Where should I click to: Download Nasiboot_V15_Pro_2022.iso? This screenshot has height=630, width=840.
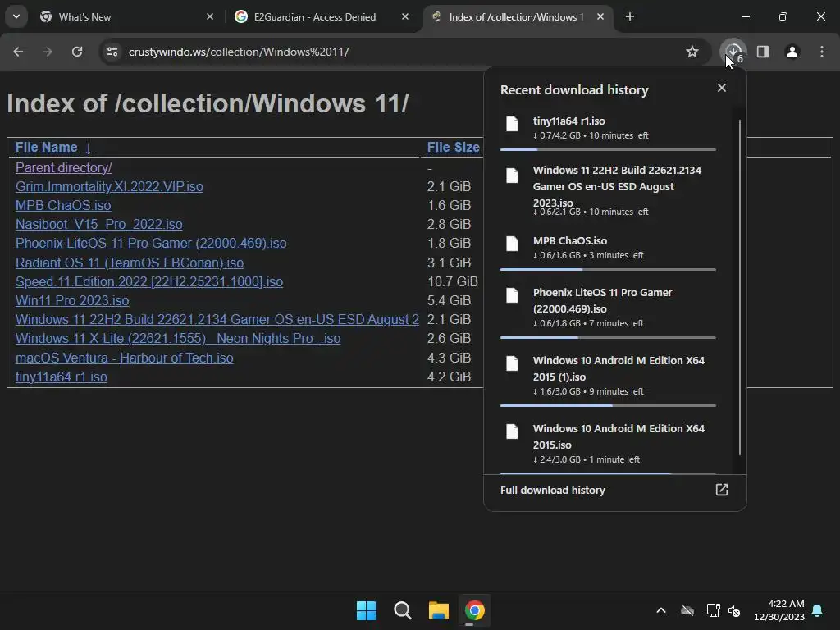click(x=99, y=224)
